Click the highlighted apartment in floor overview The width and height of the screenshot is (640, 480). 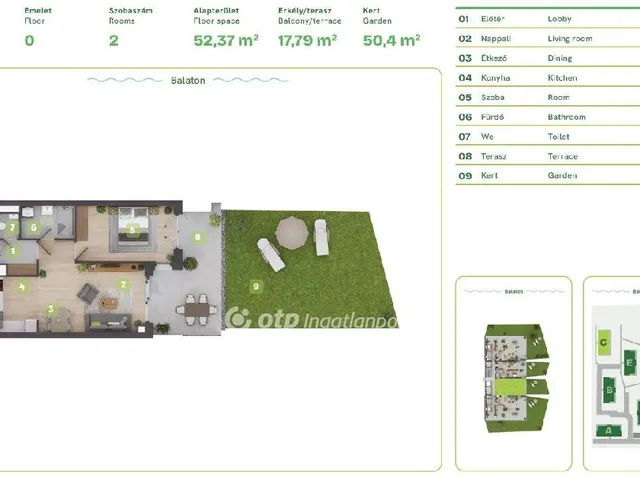[x=512, y=387]
